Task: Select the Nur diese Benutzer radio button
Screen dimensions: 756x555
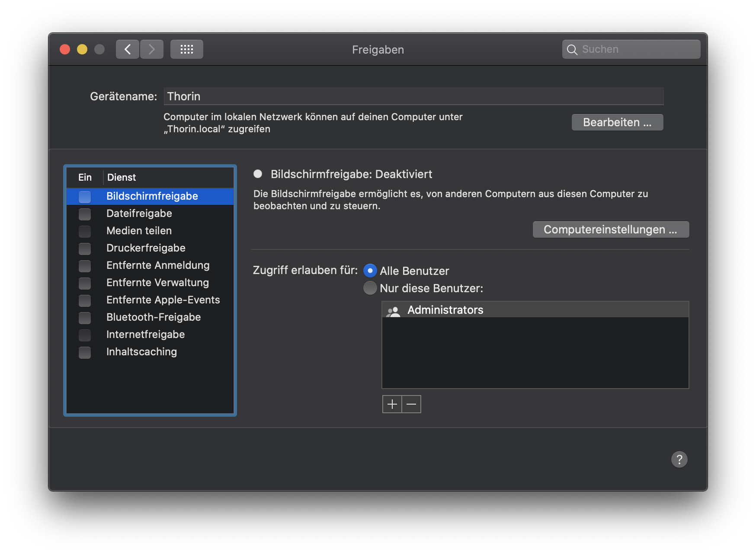Action: point(370,288)
